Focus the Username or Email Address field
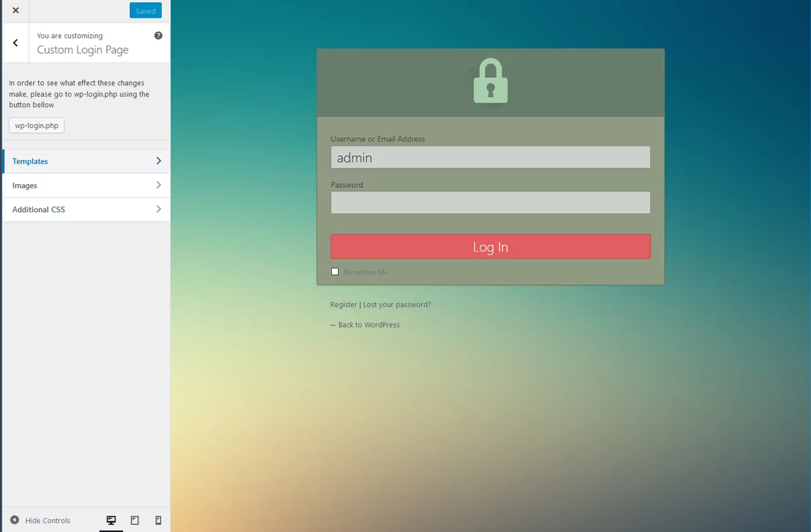The height and width of the screenshot is (532, 811). coord(491,157)
